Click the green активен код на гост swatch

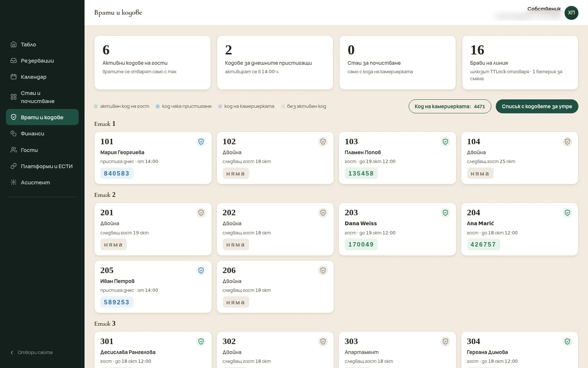[x=96, y=106]
